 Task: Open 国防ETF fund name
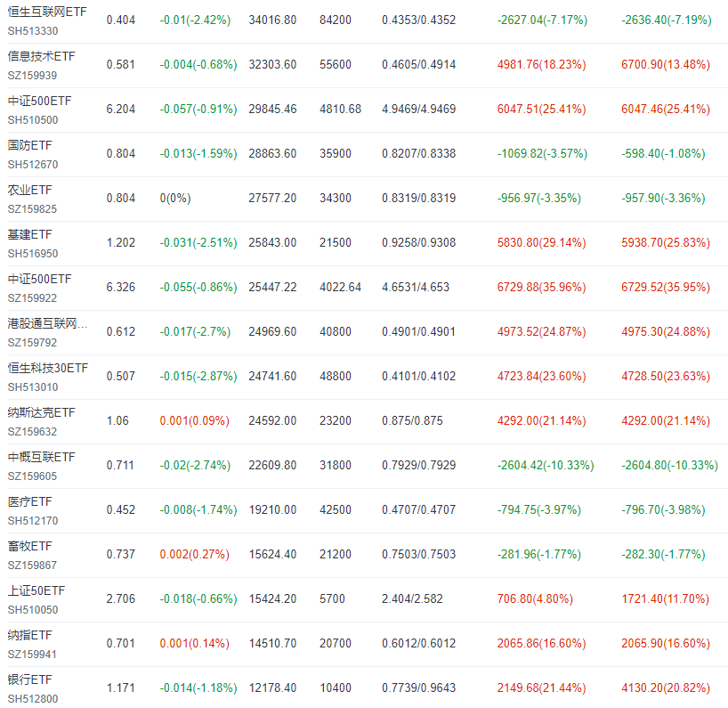click(30, 146)
